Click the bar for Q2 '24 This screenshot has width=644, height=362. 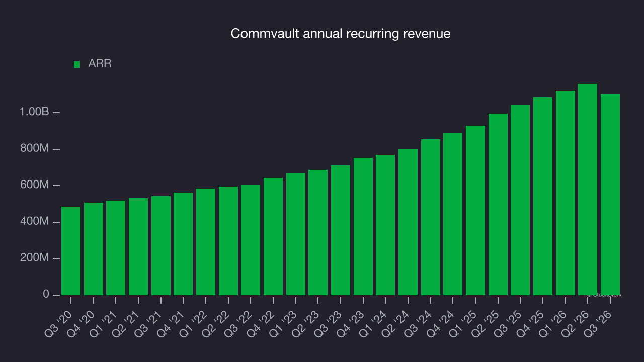[x=408, y=222]
